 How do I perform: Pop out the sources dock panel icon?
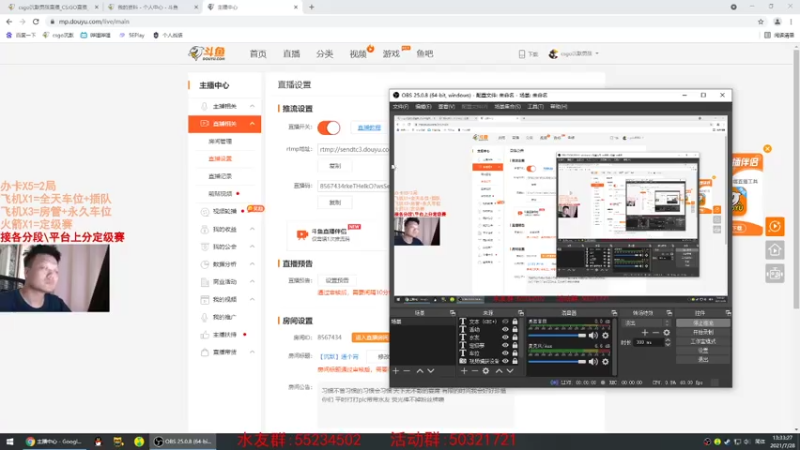tap(520, 313)
